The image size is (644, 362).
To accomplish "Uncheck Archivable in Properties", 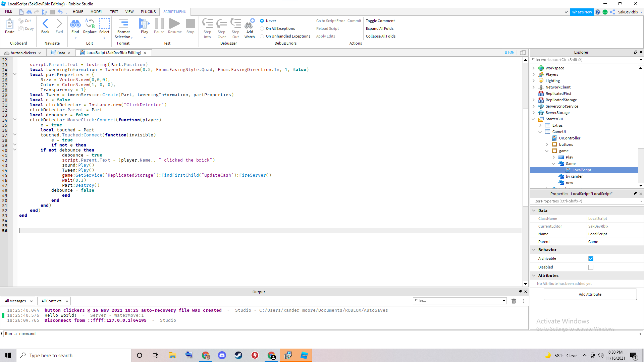I will [x=591, y=258].
